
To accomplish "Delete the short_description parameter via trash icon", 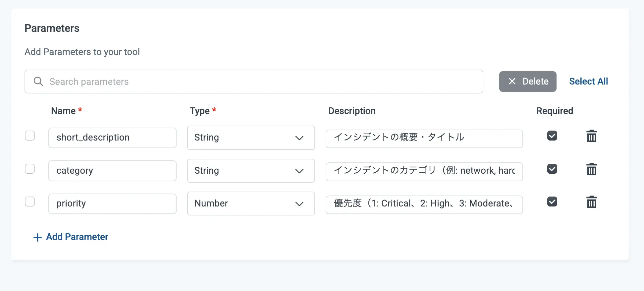I will tap(591, 136).
